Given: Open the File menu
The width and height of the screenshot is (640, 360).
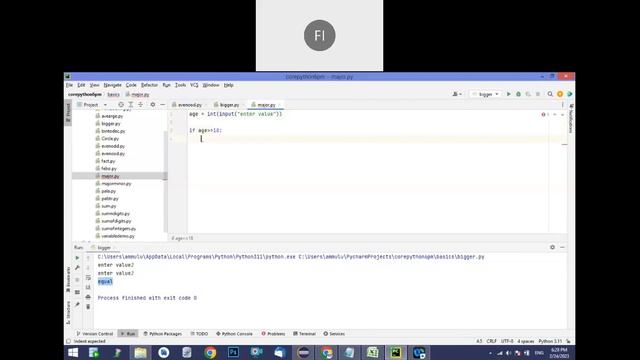Looking at the screenshot, I should pyautogui.click(x=69, y=85).
